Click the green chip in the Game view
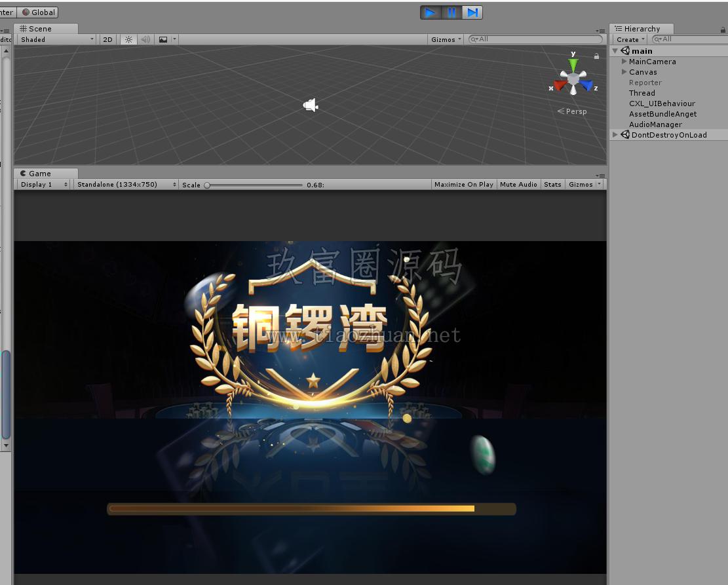This screenshot has height=585, width=728. tap(483, 455)
